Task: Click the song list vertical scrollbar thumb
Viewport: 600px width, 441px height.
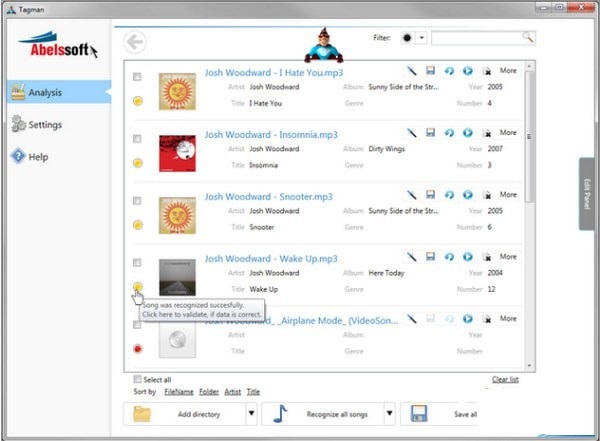Action: (x=529, y=137)
